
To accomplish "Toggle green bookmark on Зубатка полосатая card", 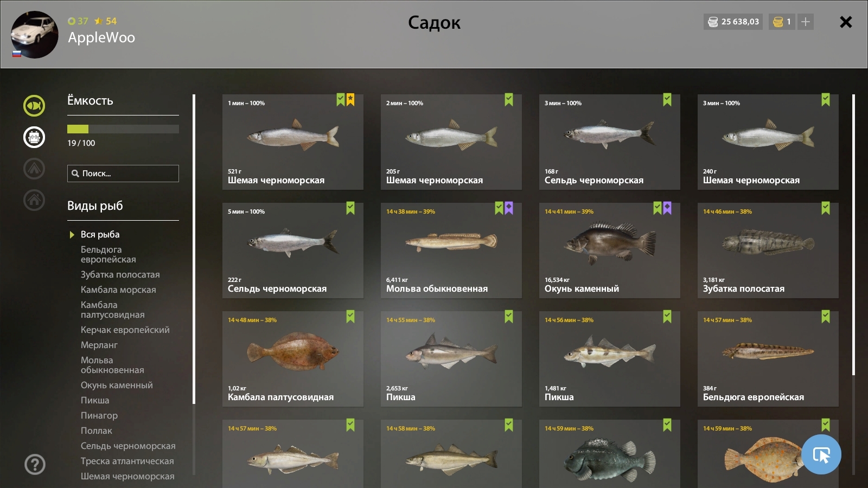I will (x=826, y=208).
